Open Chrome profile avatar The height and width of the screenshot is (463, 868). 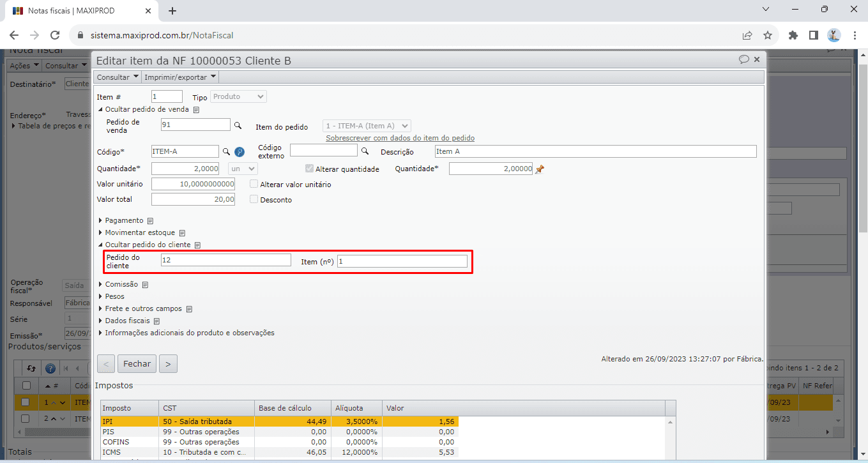tap(834, 35)
